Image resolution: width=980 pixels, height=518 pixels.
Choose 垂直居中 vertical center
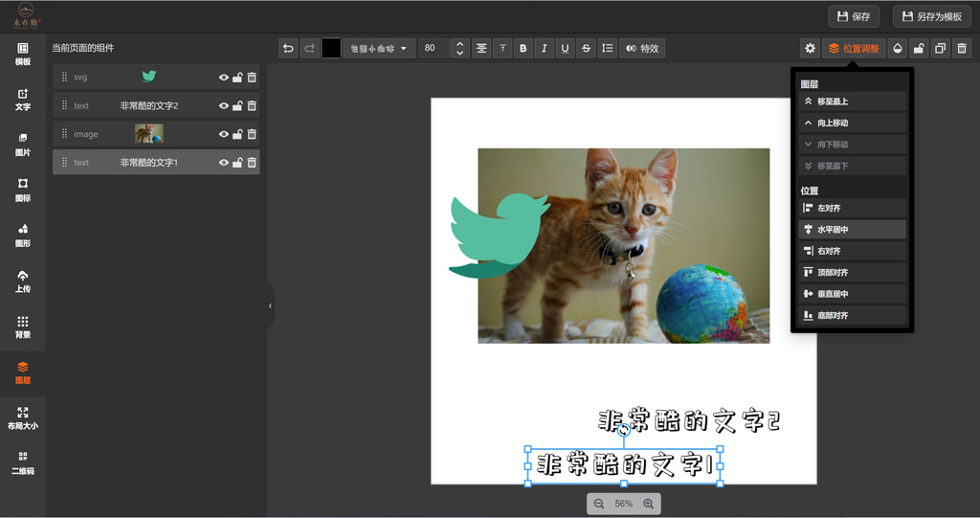pos(852,293)
